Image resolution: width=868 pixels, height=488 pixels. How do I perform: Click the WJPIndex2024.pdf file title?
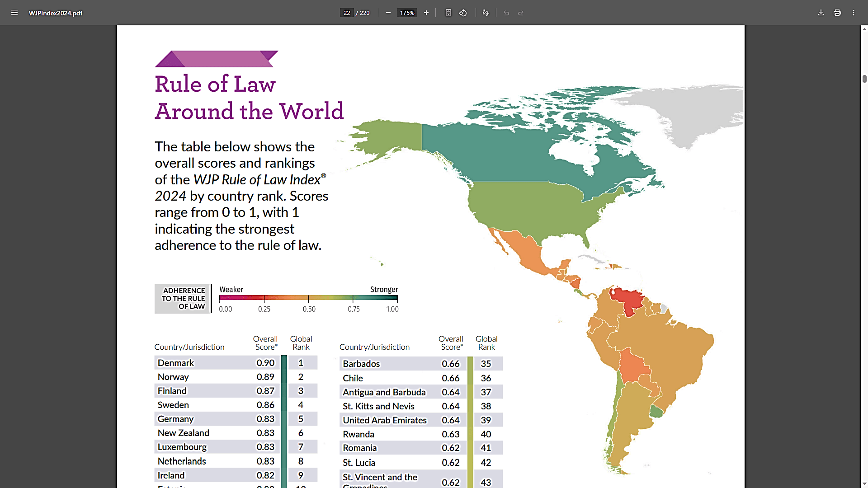(x=55, y=13)
